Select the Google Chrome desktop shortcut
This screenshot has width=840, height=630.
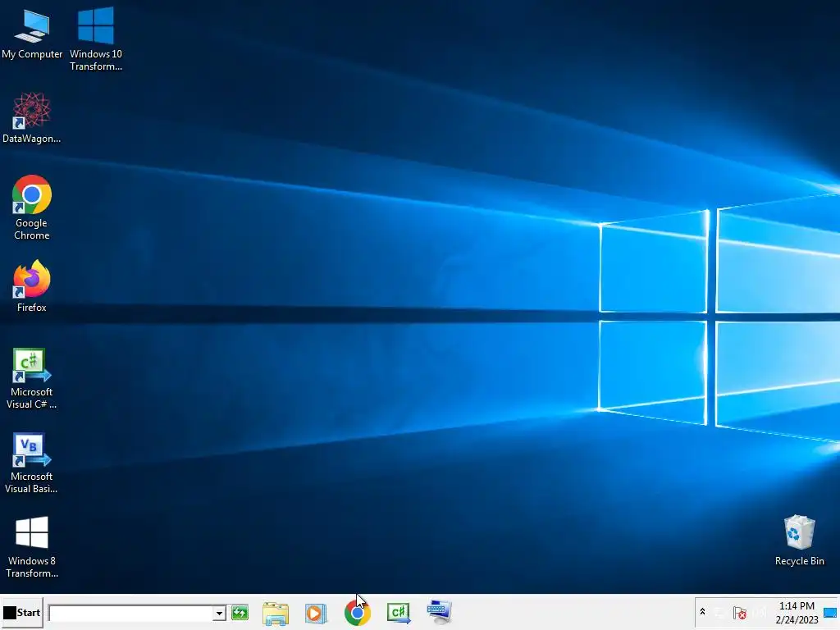click(32, 208)
